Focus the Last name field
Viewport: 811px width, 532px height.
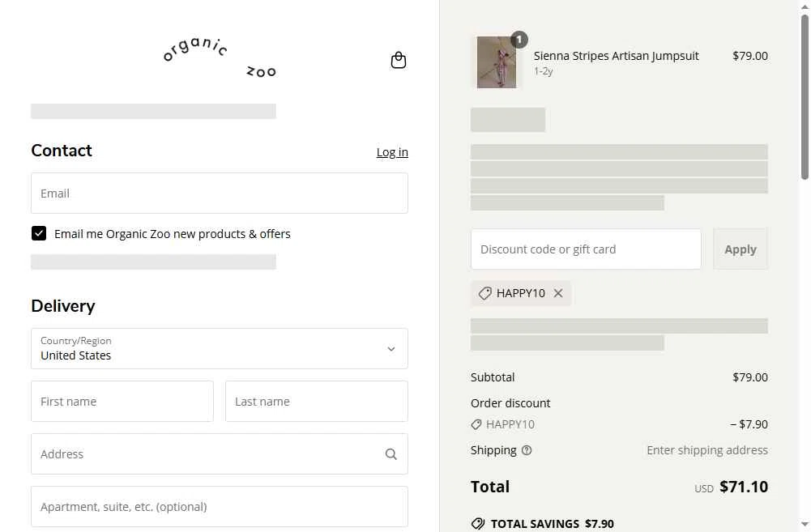coord(317,401)
